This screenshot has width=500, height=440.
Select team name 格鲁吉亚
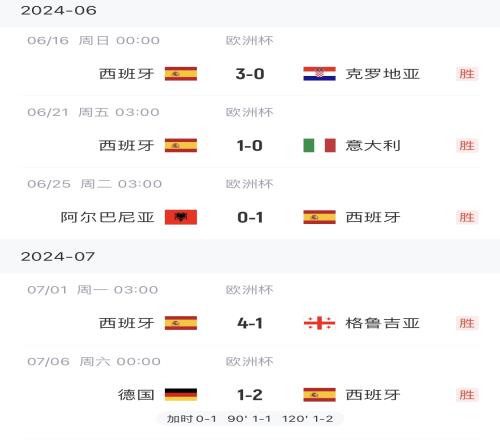[382, 323]
